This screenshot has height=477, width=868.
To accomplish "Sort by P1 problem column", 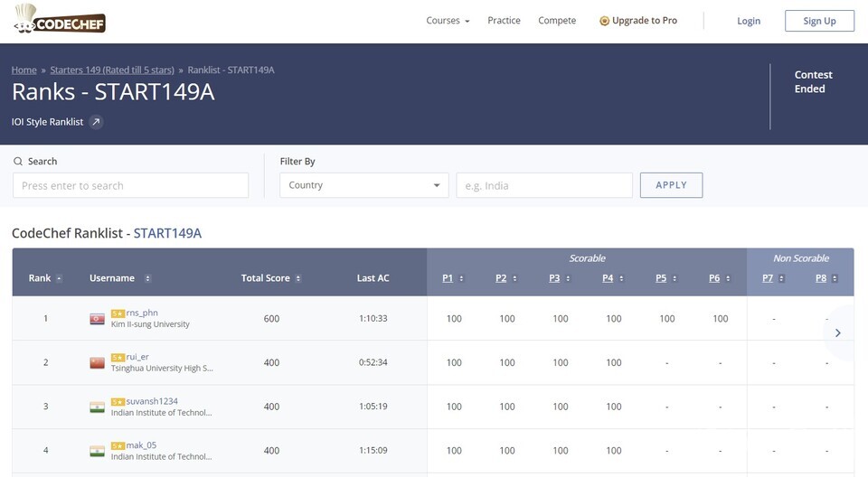I will (x=448, y=278).
